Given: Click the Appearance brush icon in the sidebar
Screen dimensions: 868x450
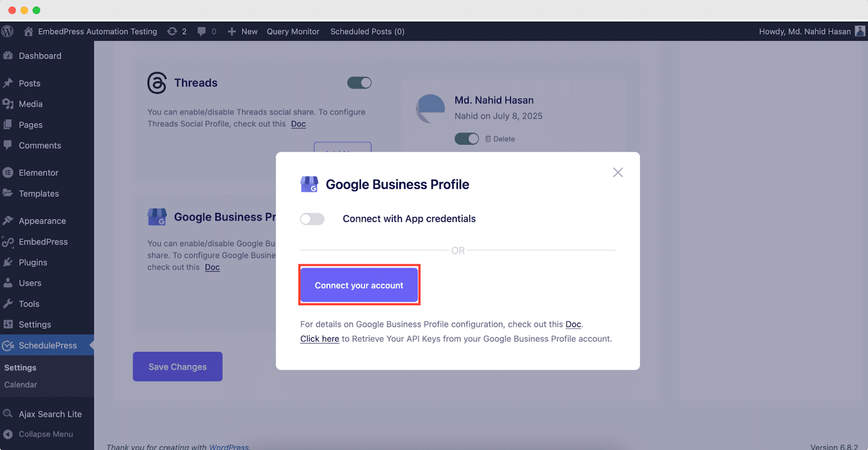Looking at the screenshot, I should click(x=8, y=221).
